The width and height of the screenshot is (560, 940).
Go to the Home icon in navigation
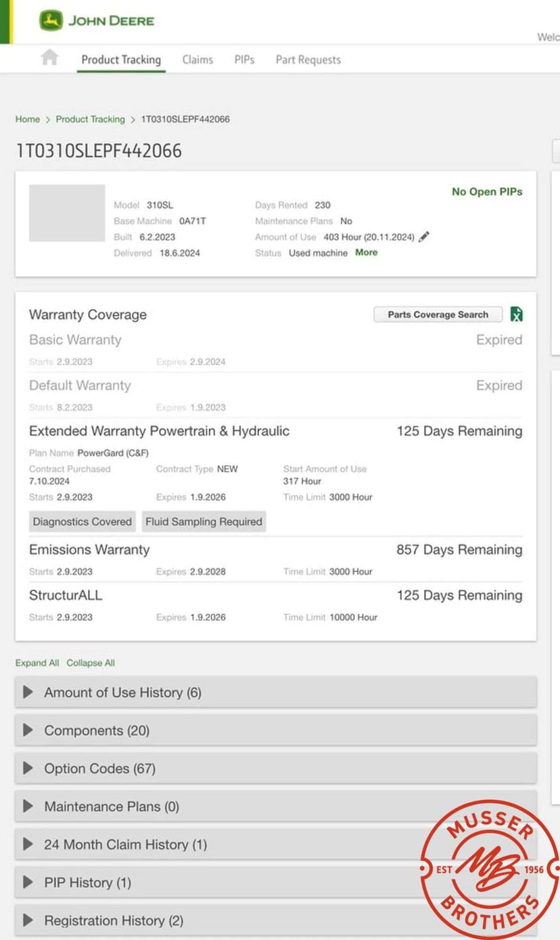(x=49, y=58)
